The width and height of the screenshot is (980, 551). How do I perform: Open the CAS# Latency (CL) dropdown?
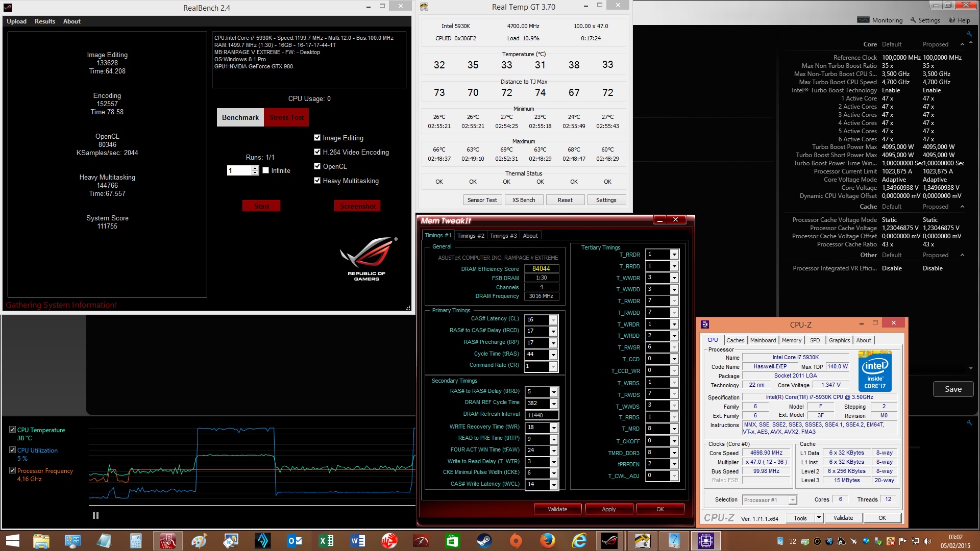(553, 320)
